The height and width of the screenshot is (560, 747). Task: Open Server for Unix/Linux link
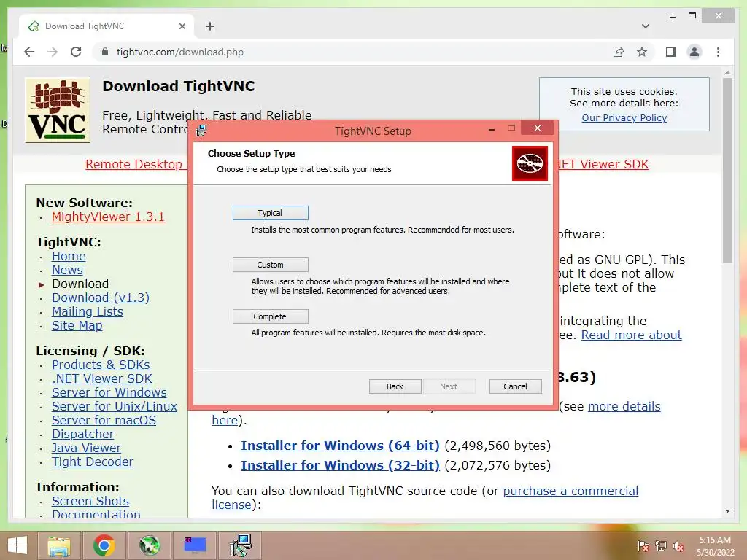tap(115, 406)
